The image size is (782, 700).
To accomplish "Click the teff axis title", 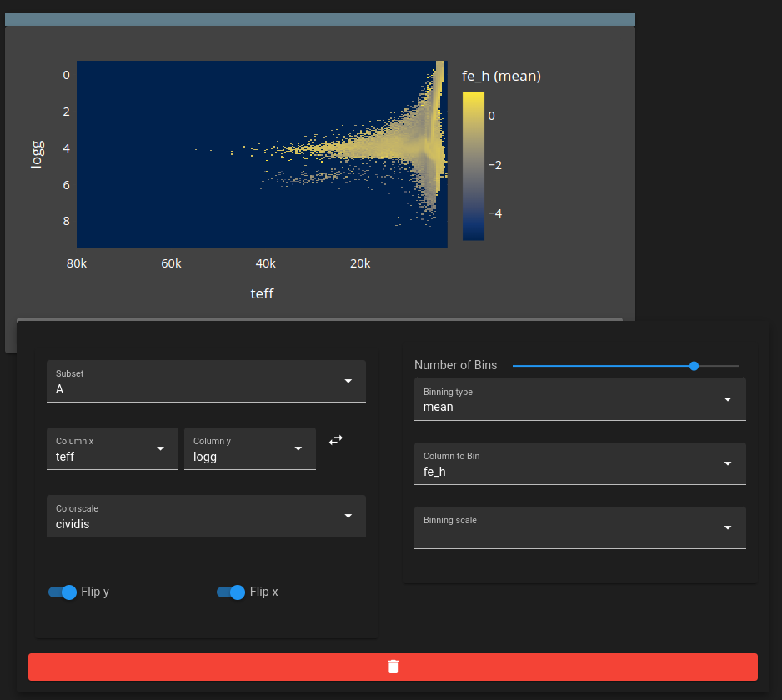I will (262, 293).
